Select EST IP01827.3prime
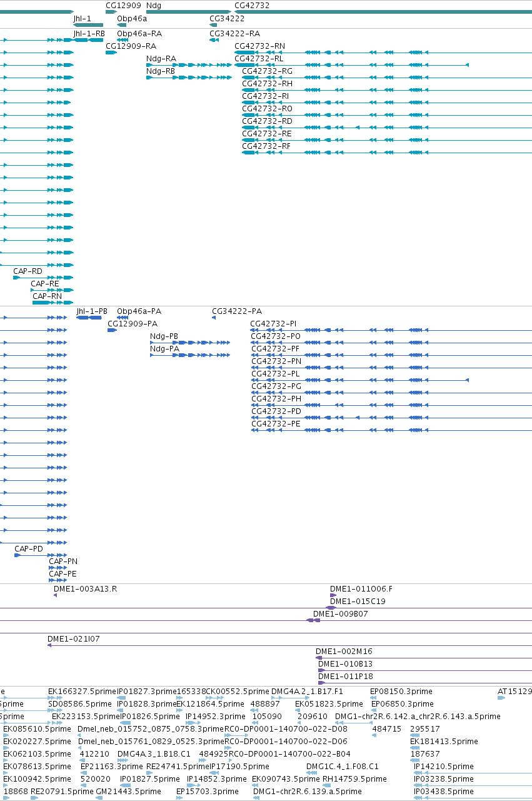Viewport: 532px width, 801px height. point(147,691)
